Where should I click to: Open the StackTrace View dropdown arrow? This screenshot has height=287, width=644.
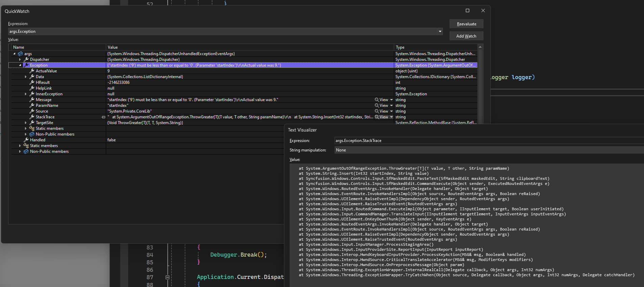click(x=391, y=117)
